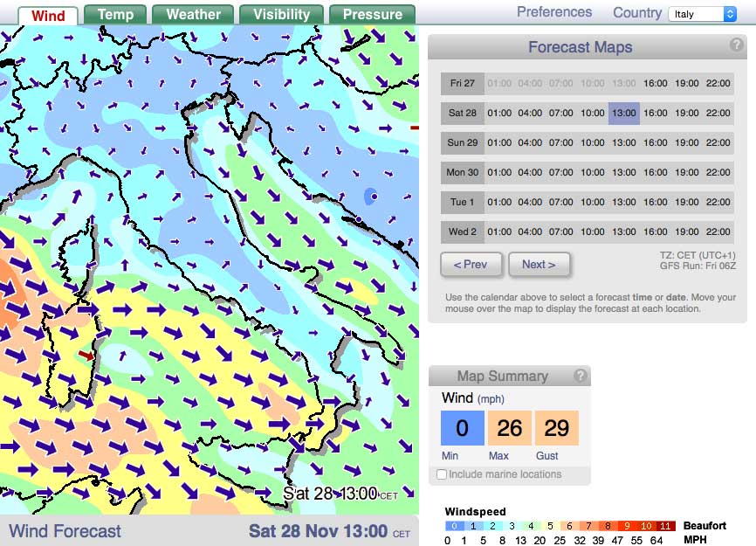756x546 pixels.
Task: Click Beaufort 11 color in windspeed legend
Action: (666, 526)
